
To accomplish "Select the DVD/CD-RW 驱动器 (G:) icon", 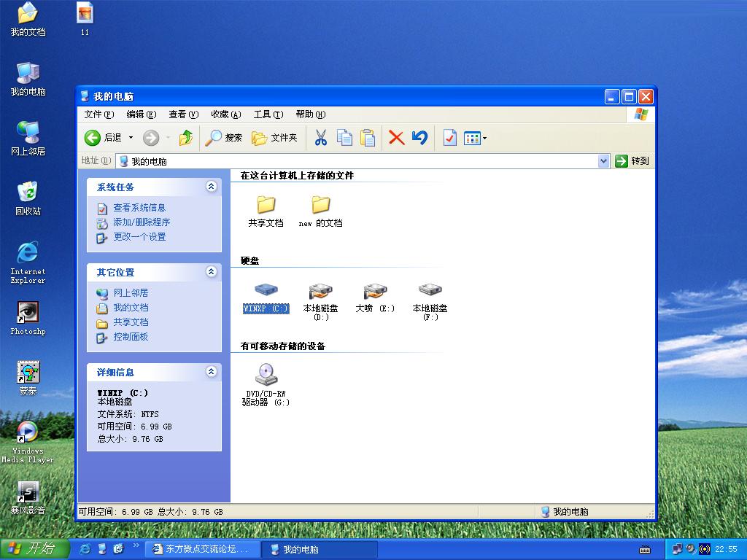I will 266,385.
